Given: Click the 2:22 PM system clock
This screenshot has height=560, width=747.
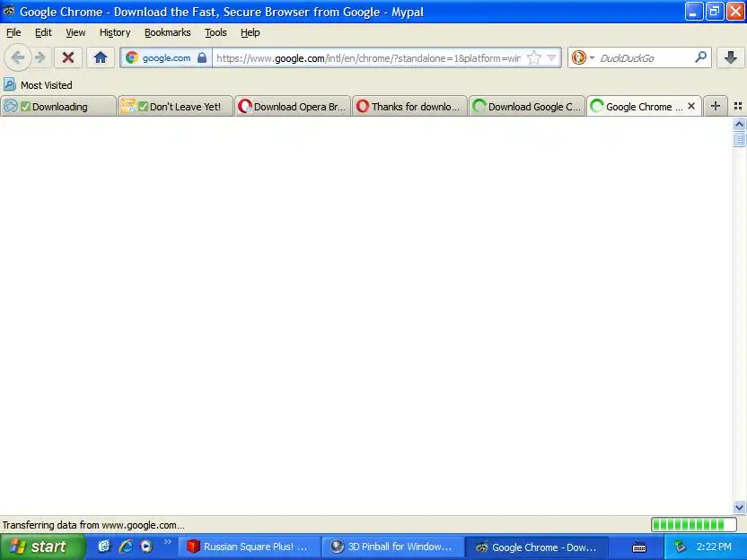Looking at the screenshot, I should (714, 547).
